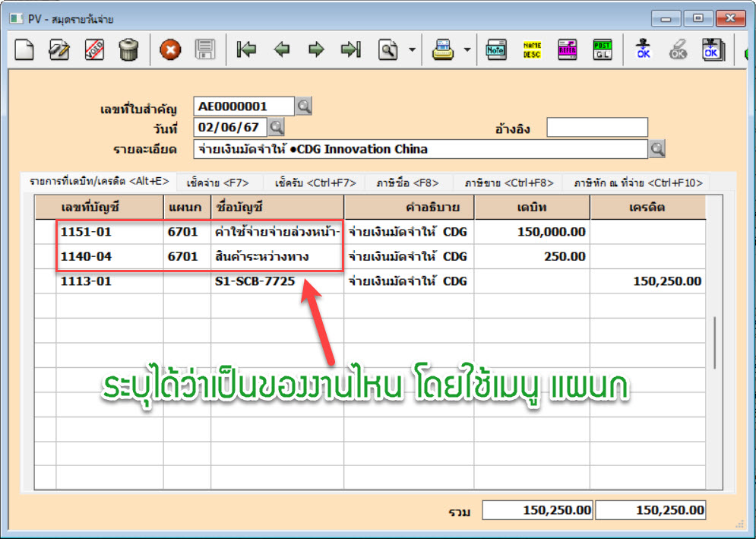Click the new document icon
The image size is (756, 539).
tap(25, 50)
